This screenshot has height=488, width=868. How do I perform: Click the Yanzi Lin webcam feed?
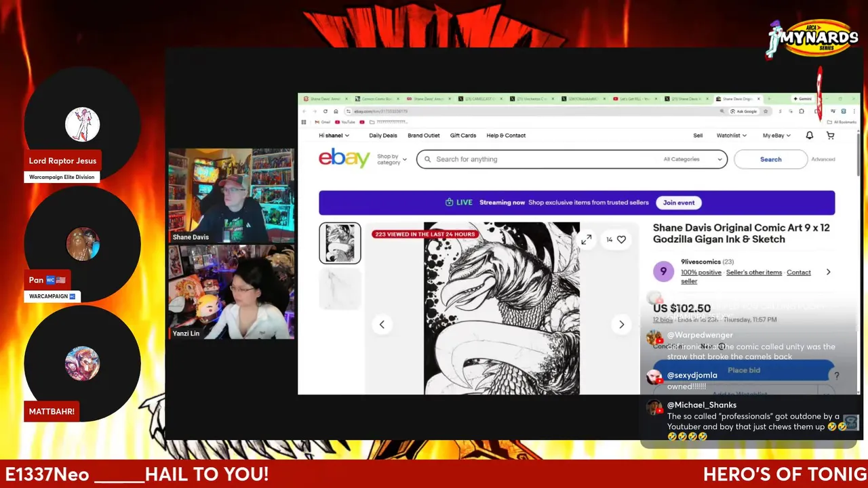coord(231,292)
